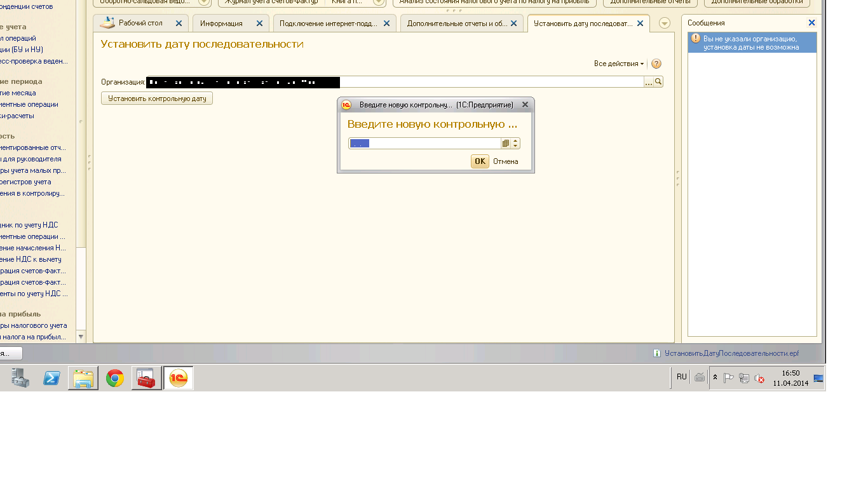Open регистров учета sidebar link

point(25,182)
